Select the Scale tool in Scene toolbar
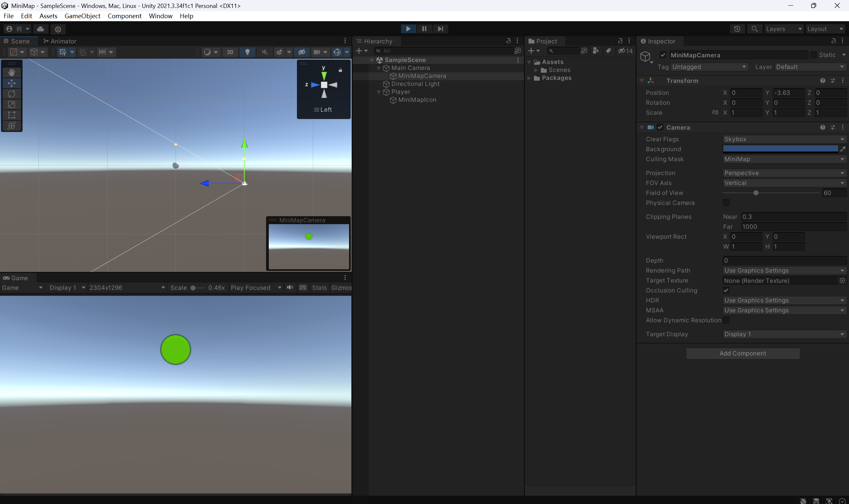The height and width of the screenshot is (504, 849). [12, 104]
